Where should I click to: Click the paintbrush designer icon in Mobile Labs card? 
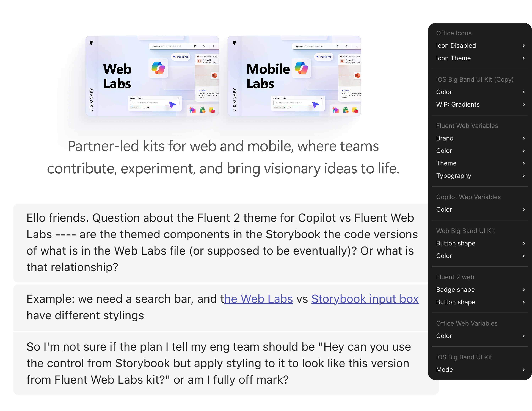(336, 110)
